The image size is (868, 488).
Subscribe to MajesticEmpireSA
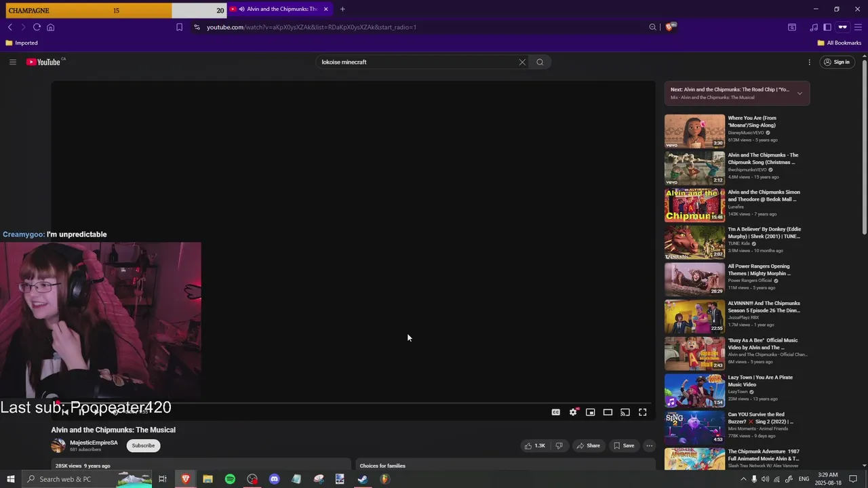tap(143, 445)
